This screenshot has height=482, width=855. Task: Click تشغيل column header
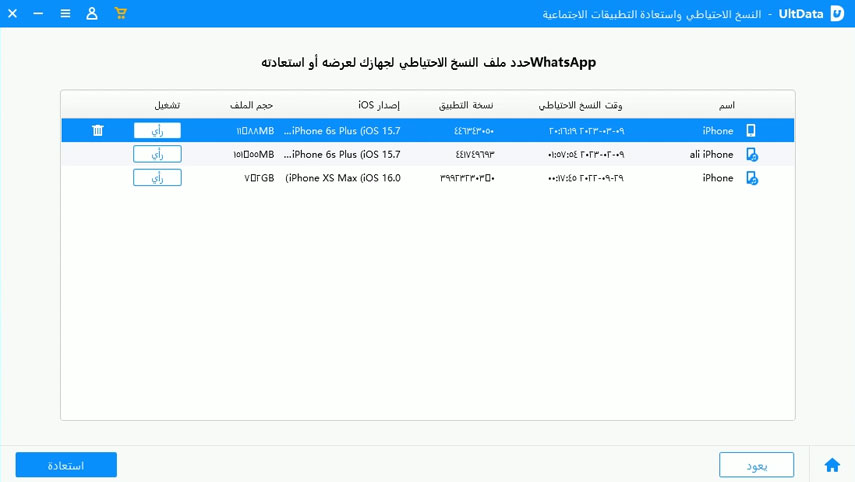167,105
